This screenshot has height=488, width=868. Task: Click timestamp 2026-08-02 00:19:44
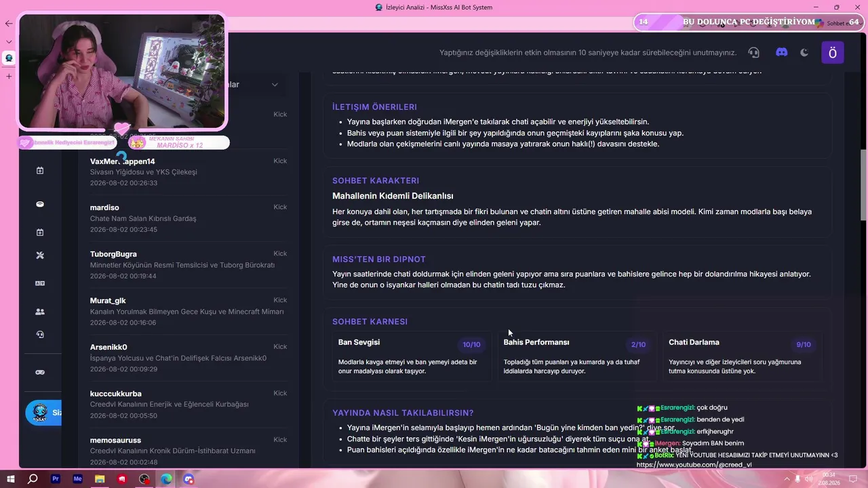click(x=123, y=276)
